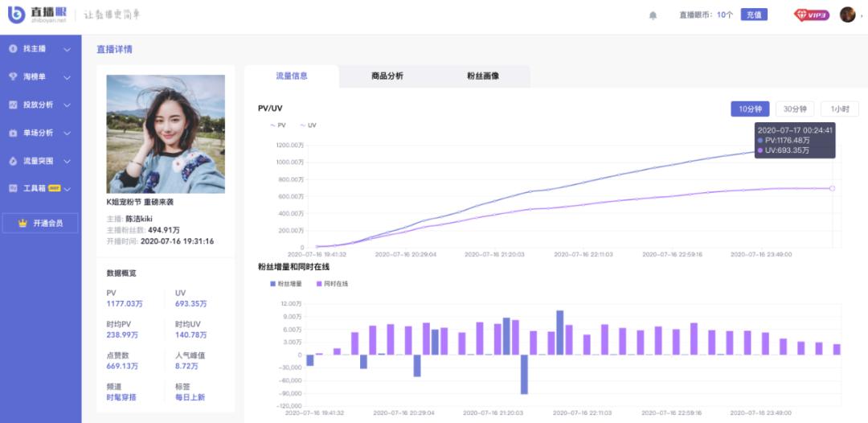Click the 点赞数 value 669.13万
This screenshot has width=868, height=423.
122,366
